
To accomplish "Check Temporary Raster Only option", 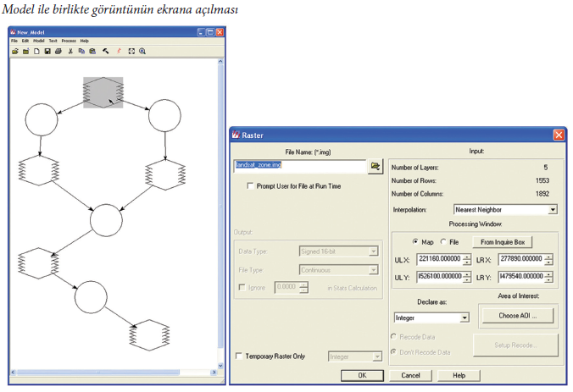I will click(238, 356).
